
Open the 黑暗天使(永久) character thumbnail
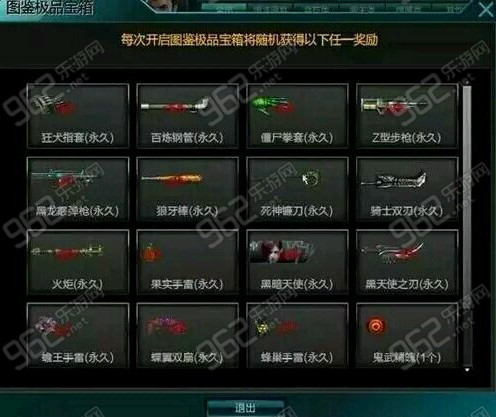click(x=297, y=262)
